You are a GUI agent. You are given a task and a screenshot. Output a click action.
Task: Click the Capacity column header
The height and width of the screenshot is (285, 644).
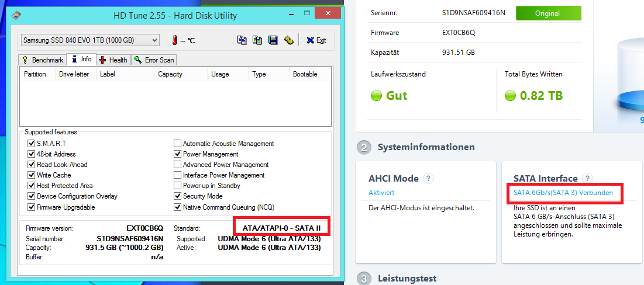pos(181,74)
